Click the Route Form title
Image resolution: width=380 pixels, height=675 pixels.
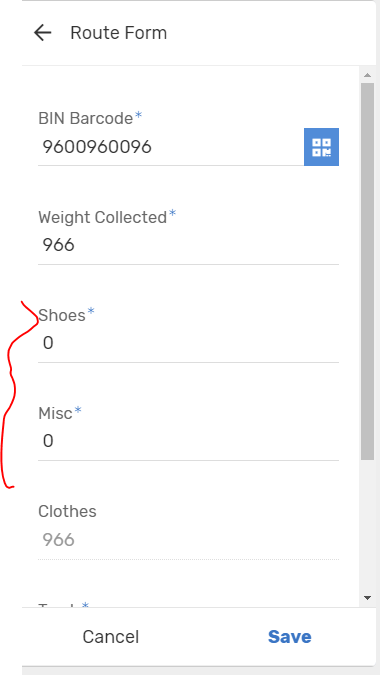tap(118, 33)
